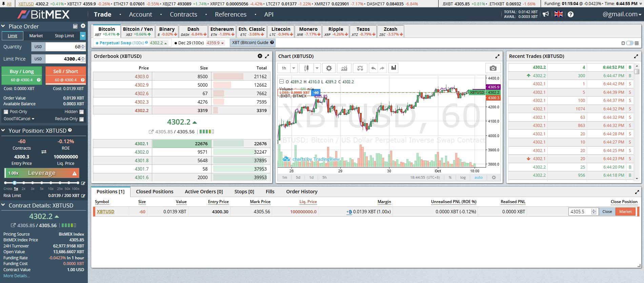Edit leverage pencil icon beside slider
This screenshot has width=644, height=283.
(83, 183)
